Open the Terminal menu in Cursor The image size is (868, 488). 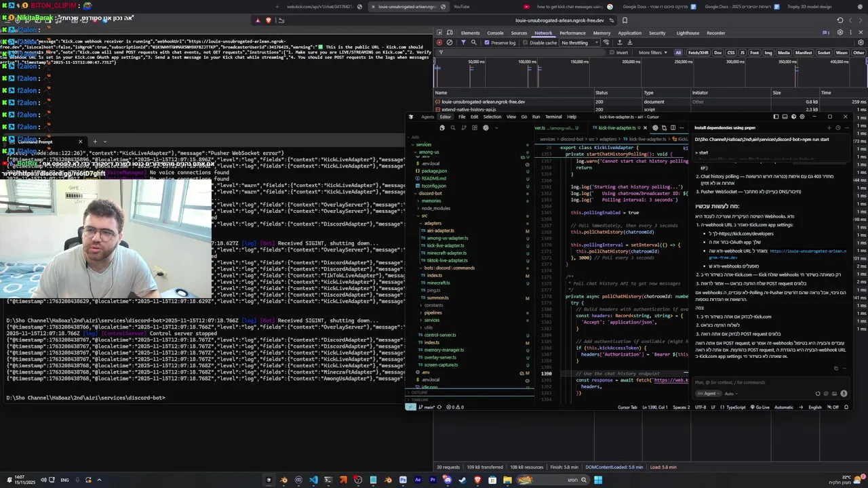[553, 117]
